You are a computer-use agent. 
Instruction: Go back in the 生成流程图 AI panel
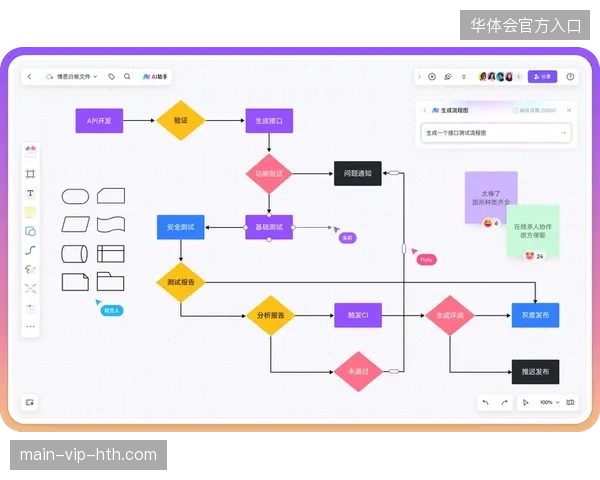424,110
